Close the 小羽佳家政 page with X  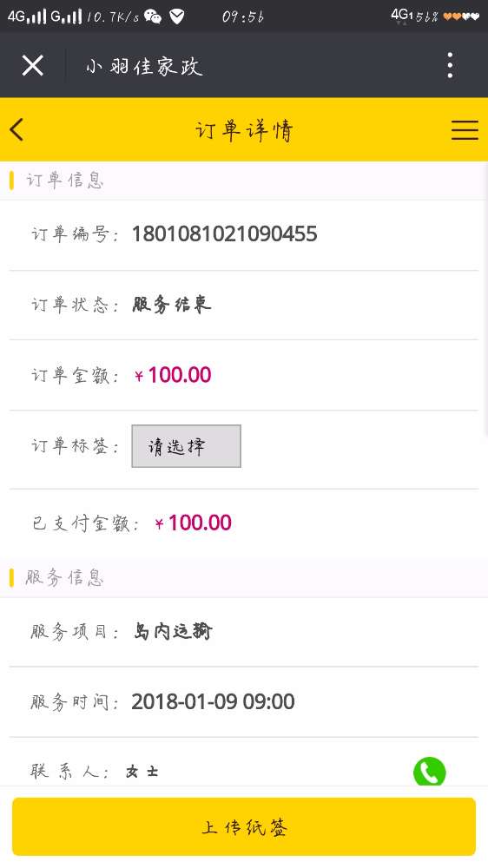33,66
